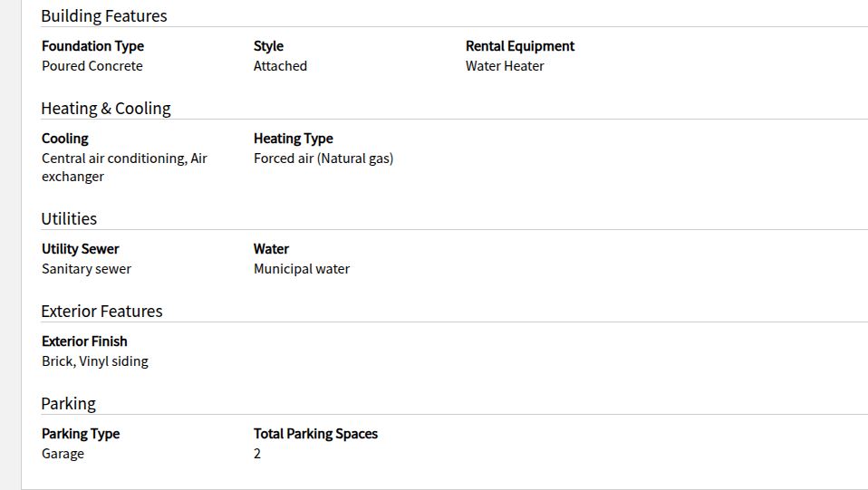Select the Exterior Finish label
This screenshot has height=490, width=868.
(x=84, y=341)
